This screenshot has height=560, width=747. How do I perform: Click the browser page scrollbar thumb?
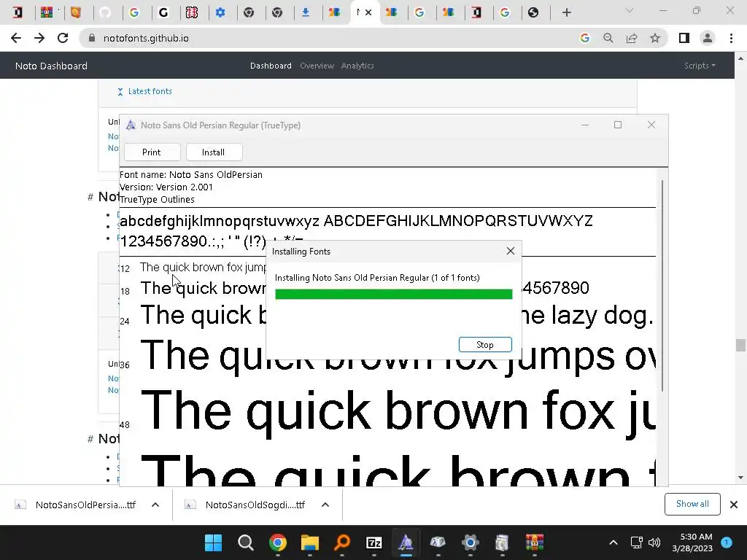[x=740, y=345]
